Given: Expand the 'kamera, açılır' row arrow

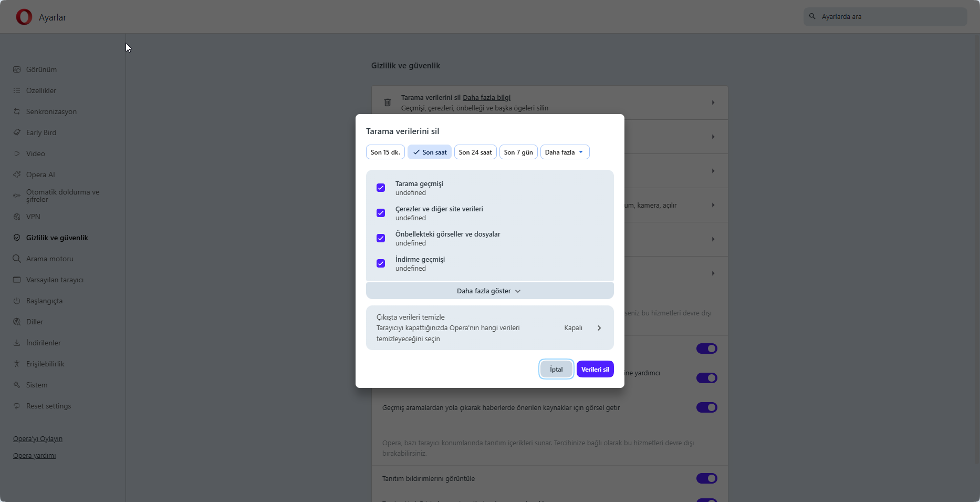Looking at the screenshot, I should click(x=713, y=205).
